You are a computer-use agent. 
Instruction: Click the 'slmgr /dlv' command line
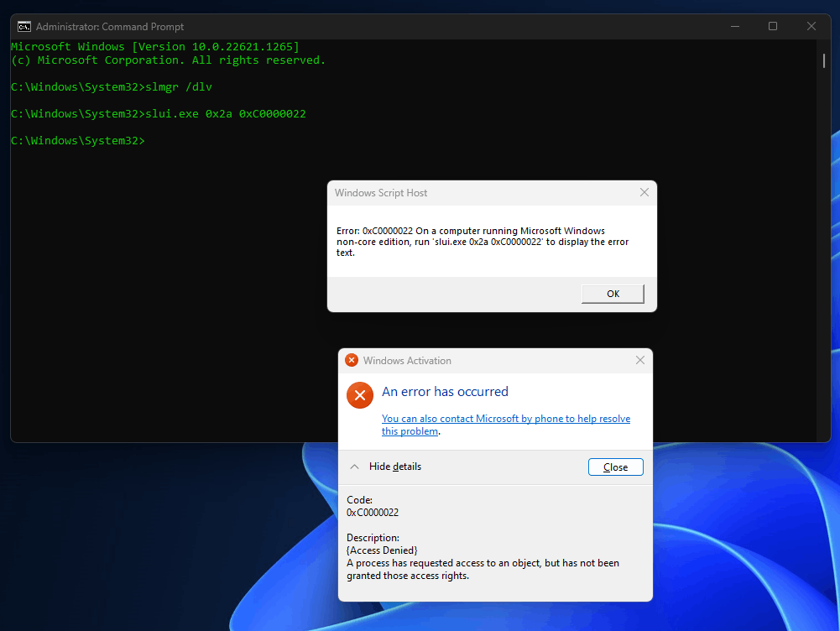pyautogui.click(x=112, y=86)
